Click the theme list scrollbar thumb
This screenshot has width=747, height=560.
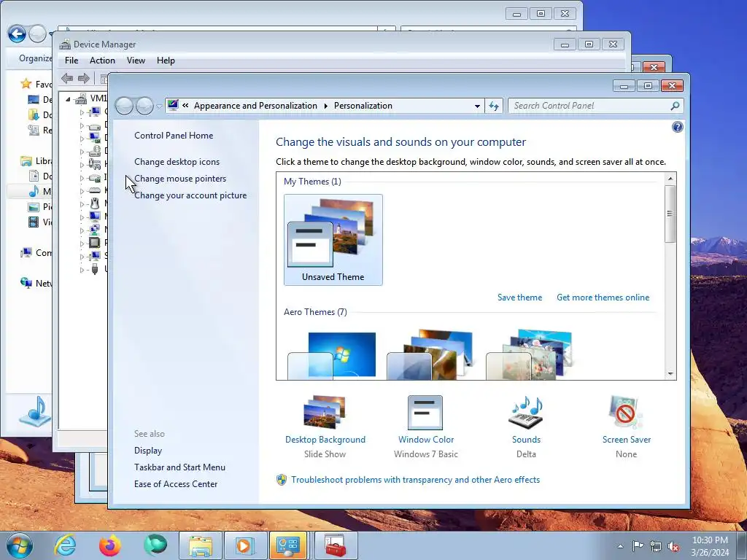pyautogui.click(x=670, y=214)
